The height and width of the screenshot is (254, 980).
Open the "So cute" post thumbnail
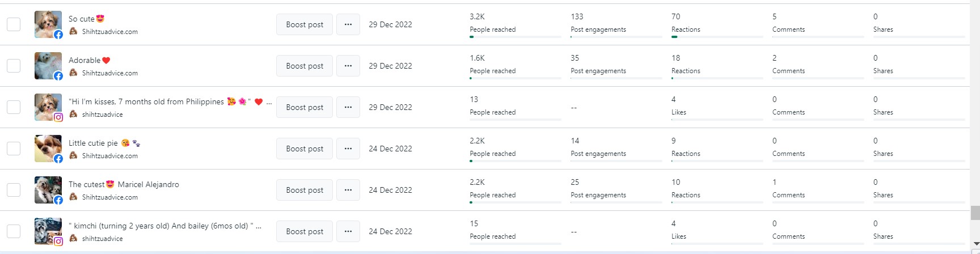(x=47, y=23)
